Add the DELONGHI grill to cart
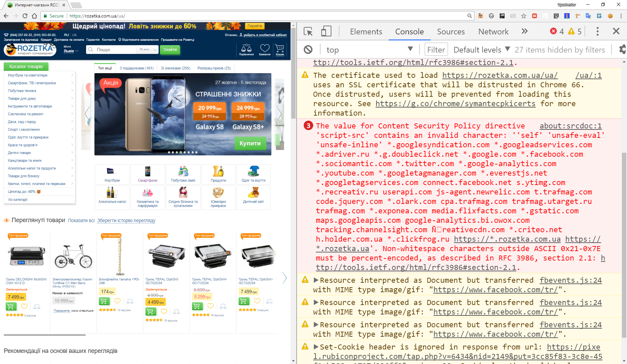 tap(11, 306)
